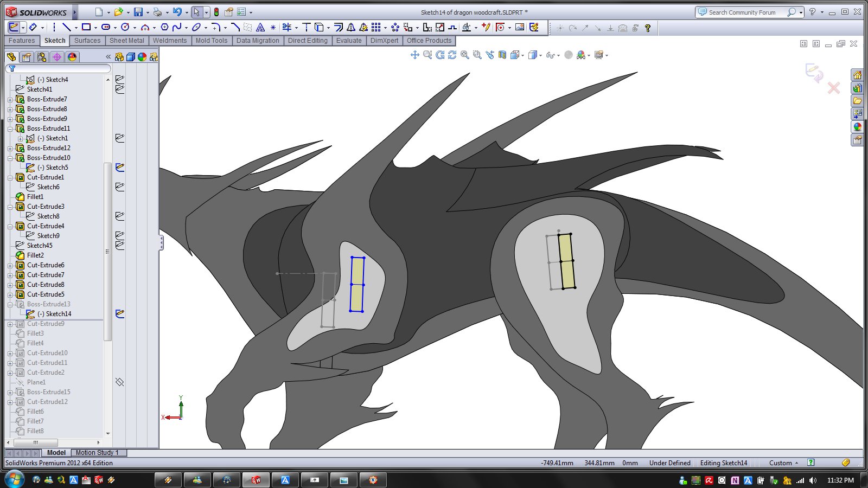Open the Motion Study 1 tab

pos(97,453)
